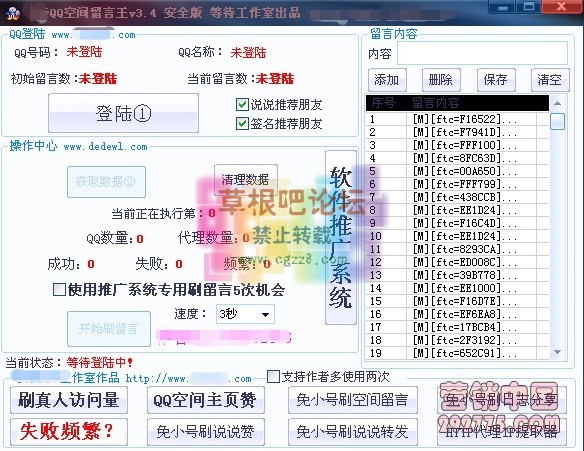Click the application icon in title bar
The height and width of the screenshot is (451, 584).
click(x=12, y=13)
